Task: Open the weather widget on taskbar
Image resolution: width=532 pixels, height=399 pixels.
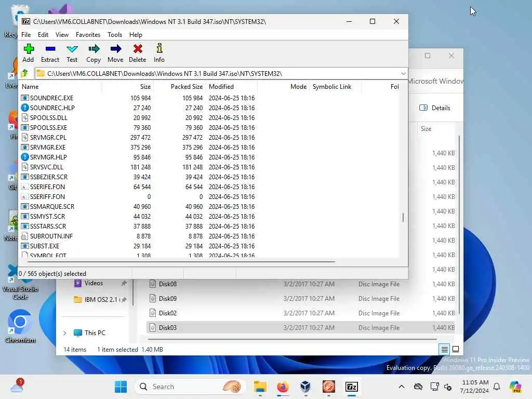Action: coord(17,387)
